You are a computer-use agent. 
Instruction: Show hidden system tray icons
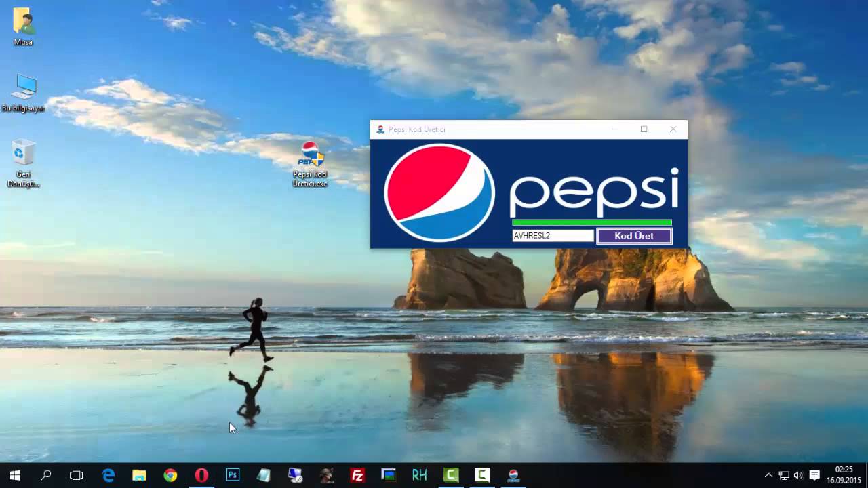pos(768,475)
